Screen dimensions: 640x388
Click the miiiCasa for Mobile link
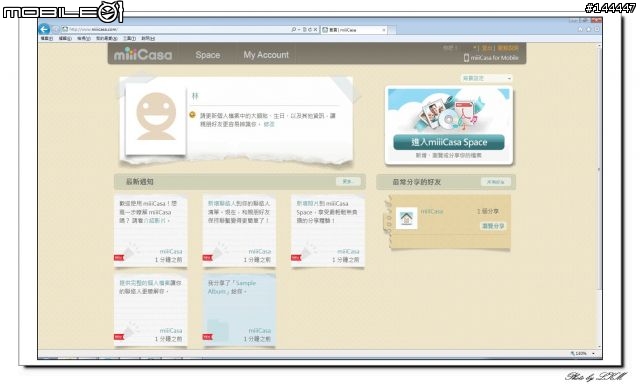(x=494, y=58)
